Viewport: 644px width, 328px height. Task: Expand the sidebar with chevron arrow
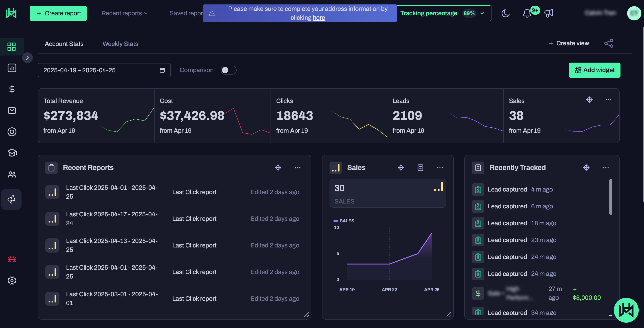tap(27, 58)
